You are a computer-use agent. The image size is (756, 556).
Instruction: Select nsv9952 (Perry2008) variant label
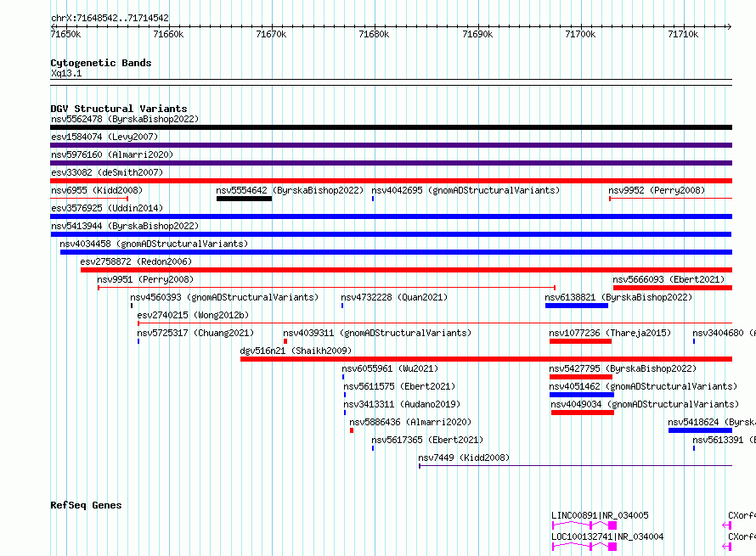[x=657, y=190]
